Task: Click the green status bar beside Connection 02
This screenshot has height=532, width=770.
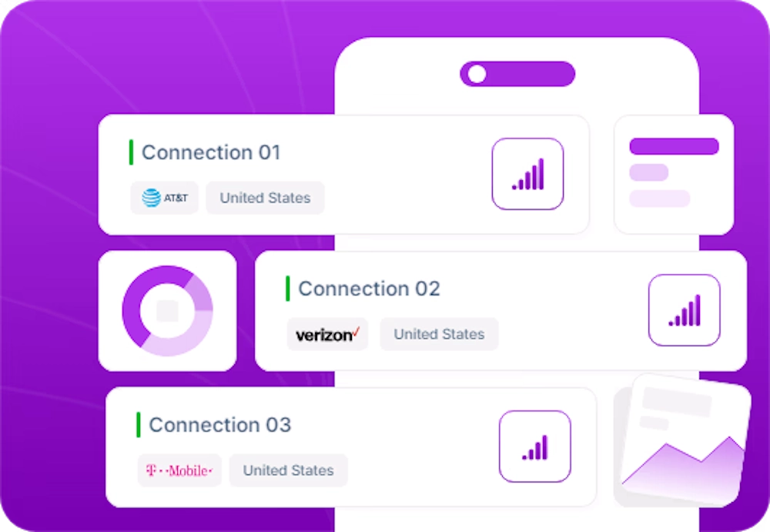Action: point(288,289)
